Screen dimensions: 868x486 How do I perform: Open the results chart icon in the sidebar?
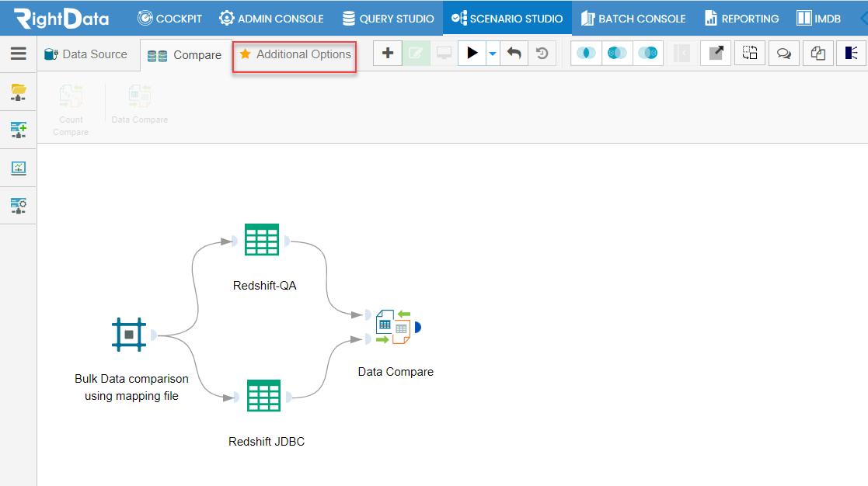coord(18,168)
